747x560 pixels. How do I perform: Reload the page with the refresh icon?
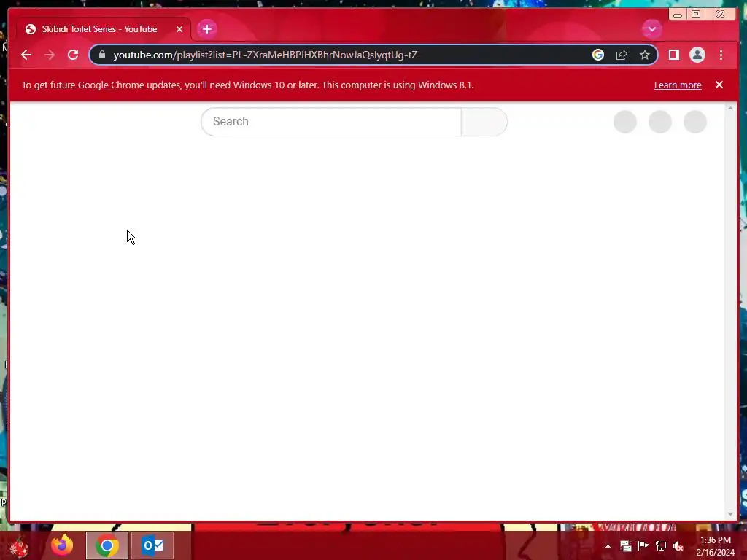pyautogui.click(x=73, y=55)
